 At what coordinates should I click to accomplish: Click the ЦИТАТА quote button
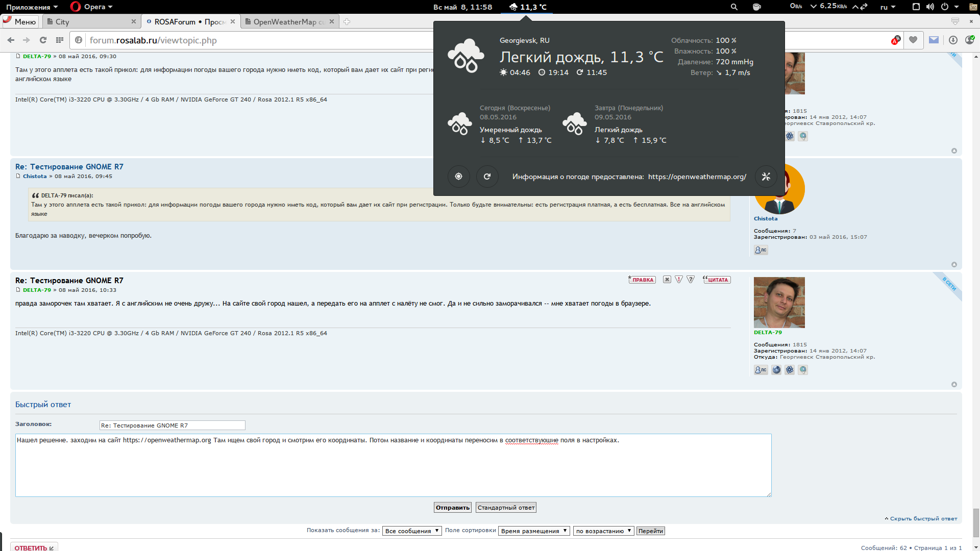pyautogui.click(x=717, y=280)
